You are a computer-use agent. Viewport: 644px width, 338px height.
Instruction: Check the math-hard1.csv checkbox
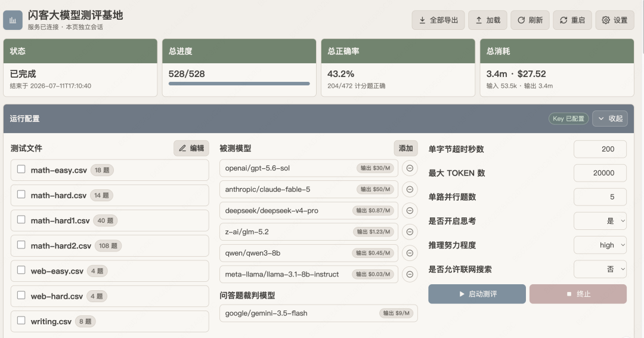pos(21,220)
